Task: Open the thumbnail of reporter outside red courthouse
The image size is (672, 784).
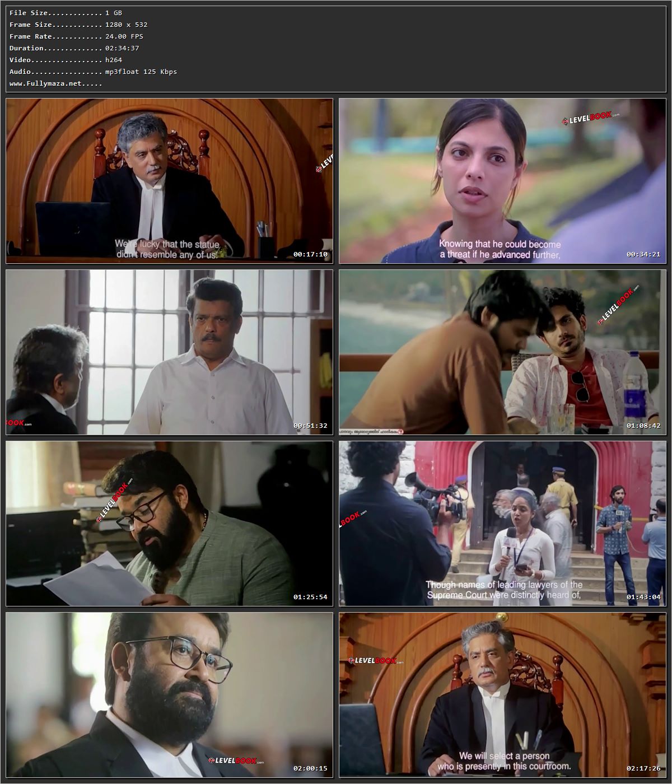Action: (502, 524)
